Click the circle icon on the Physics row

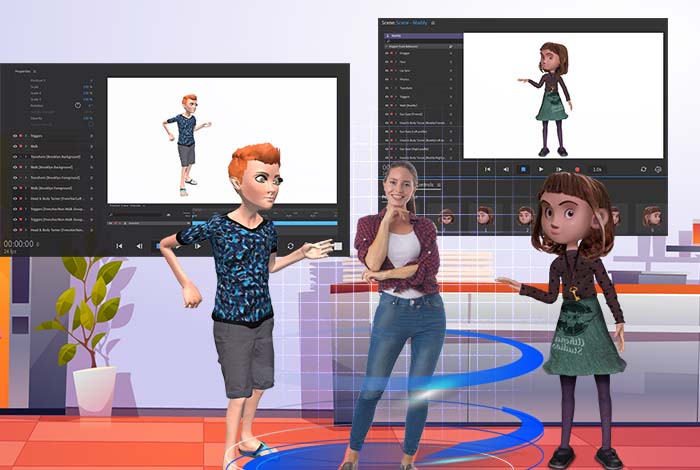(x=451, y=79)
